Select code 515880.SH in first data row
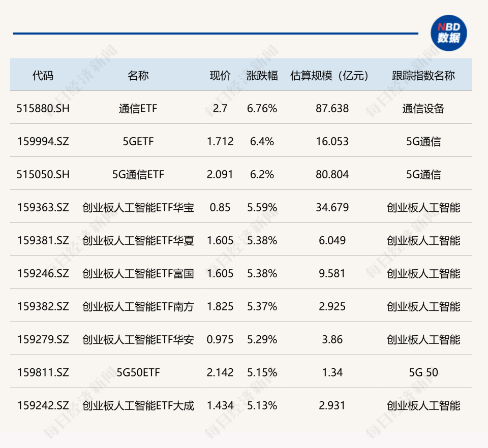This screenshot has width=488, height=448. pyautogui.click(x=43, y=108)
